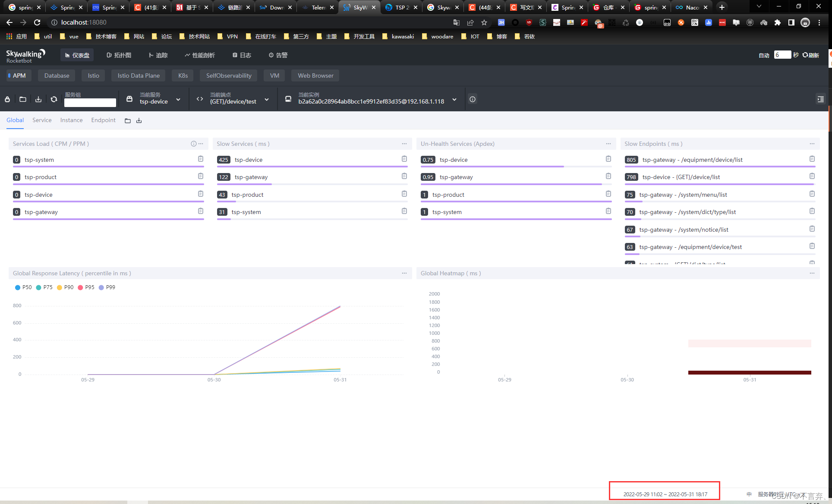Click the Database template button
Viewport: 832px width, 504px height.
tap(57, 76)
